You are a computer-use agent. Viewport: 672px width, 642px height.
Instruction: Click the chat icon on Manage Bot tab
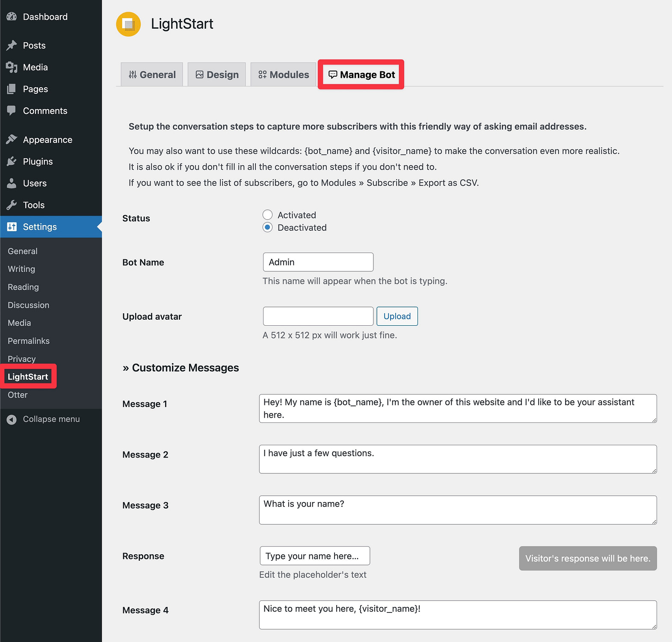(x=333, y=74)
